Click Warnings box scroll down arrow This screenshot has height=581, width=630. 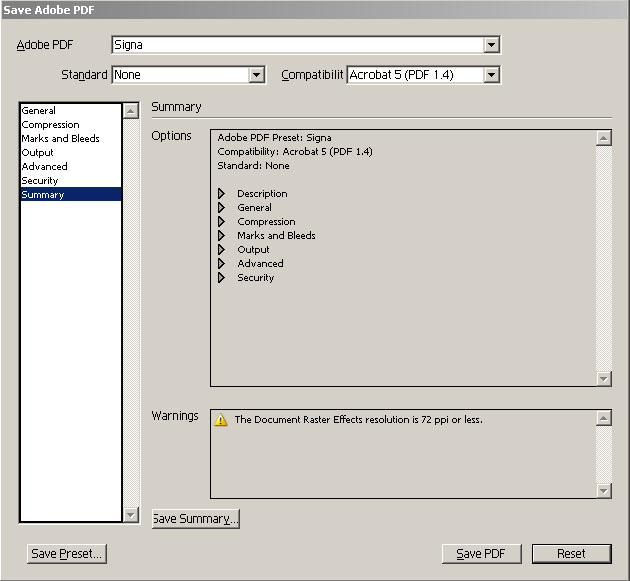[603, 490]
